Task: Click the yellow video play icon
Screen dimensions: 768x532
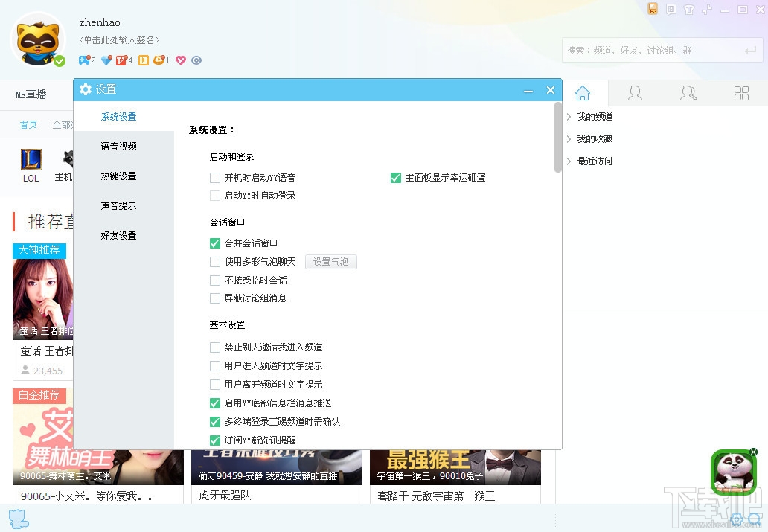Action: [143, 60]
